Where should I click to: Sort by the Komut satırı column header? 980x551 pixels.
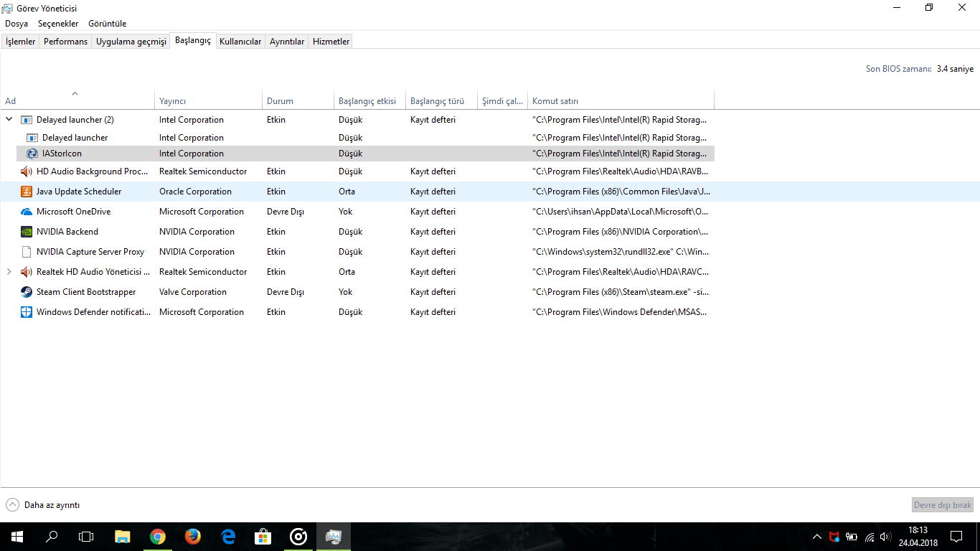pos(621,101)
